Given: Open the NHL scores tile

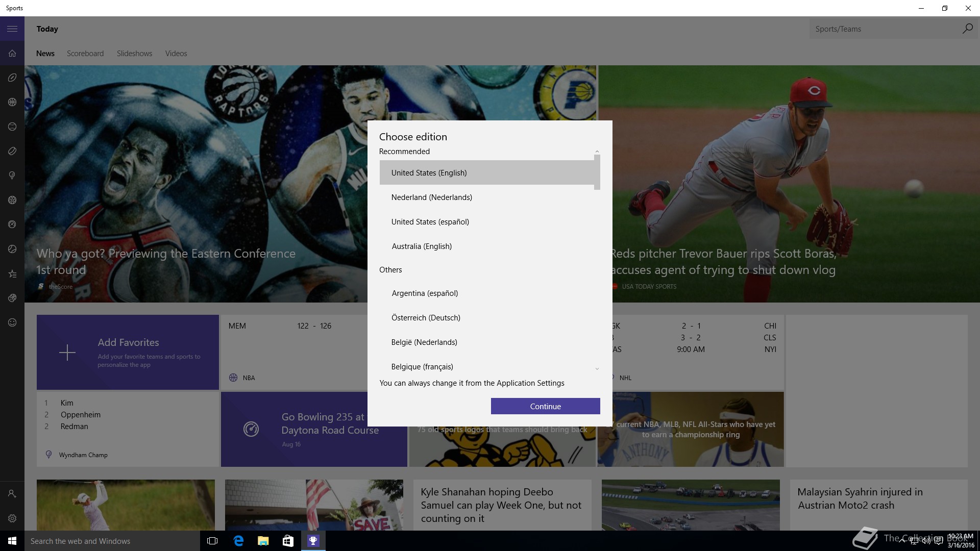Looking at the screenshot, I should point(698,352).
